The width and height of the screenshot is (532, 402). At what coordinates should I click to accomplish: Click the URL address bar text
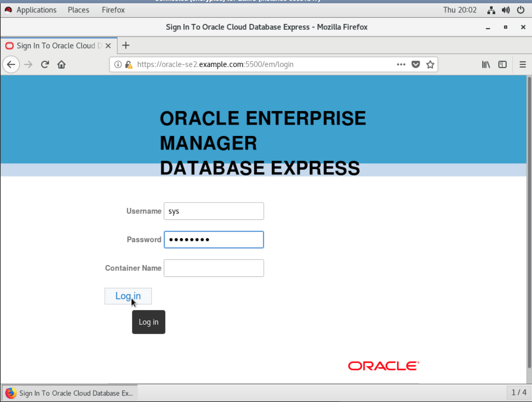pos(215,65)
